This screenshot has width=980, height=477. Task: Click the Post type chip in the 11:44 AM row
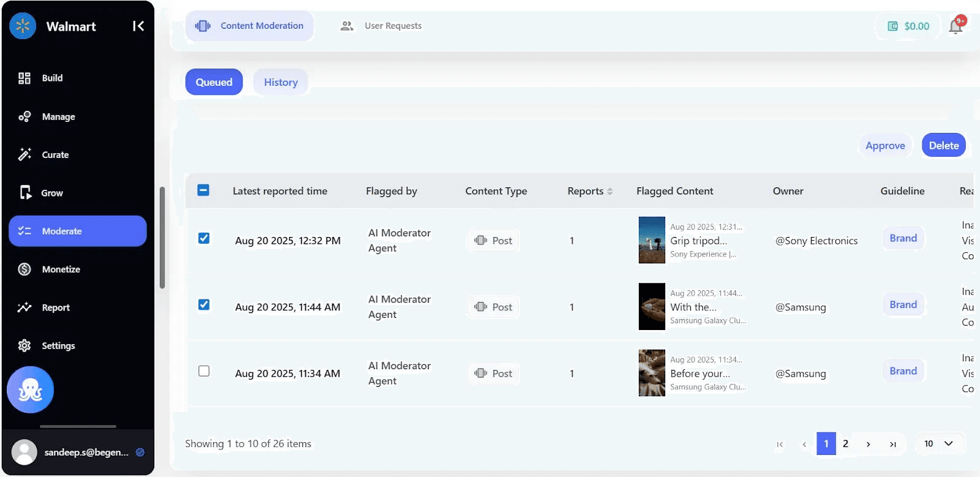tap(493, 307)
